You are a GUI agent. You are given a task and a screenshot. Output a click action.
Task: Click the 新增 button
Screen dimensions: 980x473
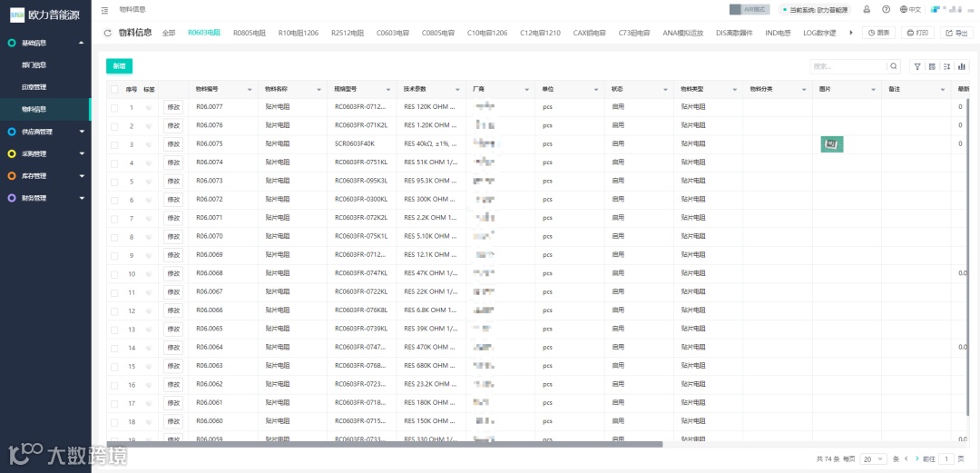119,66
